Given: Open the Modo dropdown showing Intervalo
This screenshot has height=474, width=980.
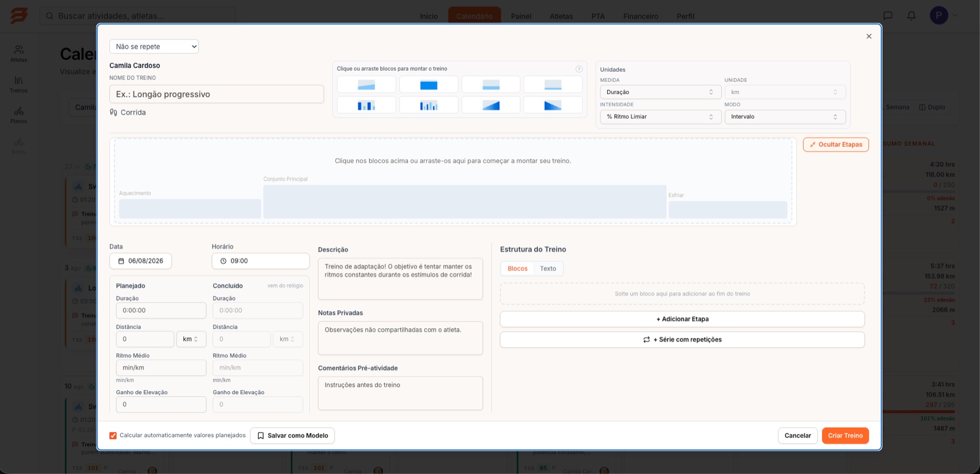Looking at the screenshot, I should (x=785, y=116).
